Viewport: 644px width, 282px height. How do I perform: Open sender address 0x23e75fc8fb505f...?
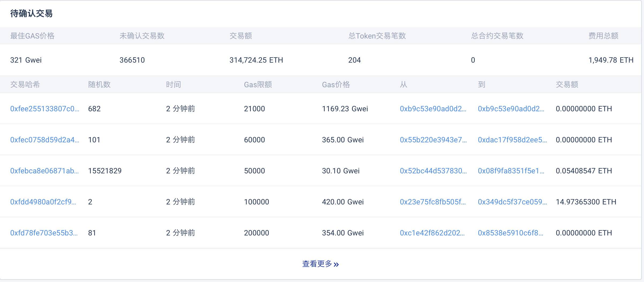click(x=433, y=202)
